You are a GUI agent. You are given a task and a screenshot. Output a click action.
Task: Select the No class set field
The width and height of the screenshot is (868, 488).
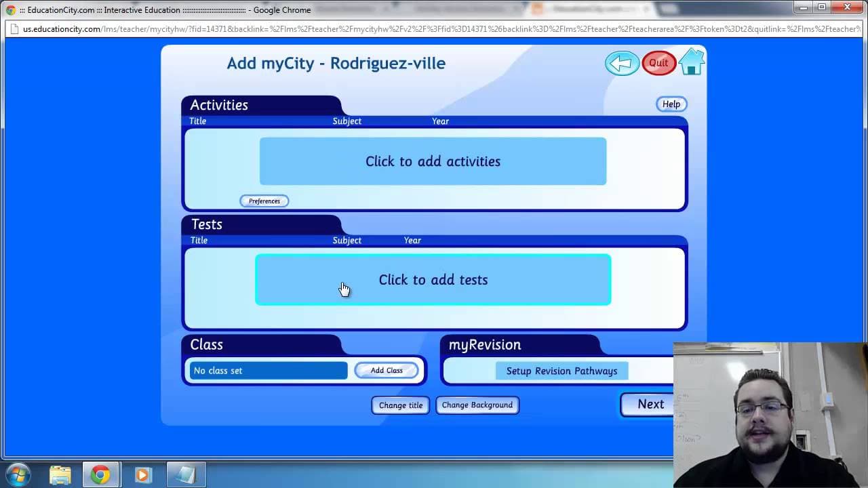269,371
